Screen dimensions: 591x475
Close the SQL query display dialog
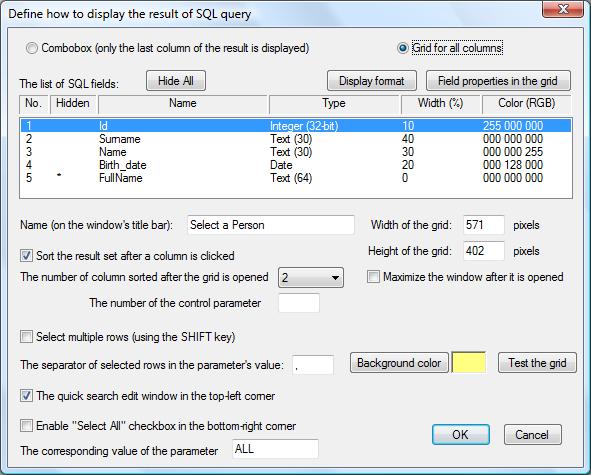[x=563, y=8]
